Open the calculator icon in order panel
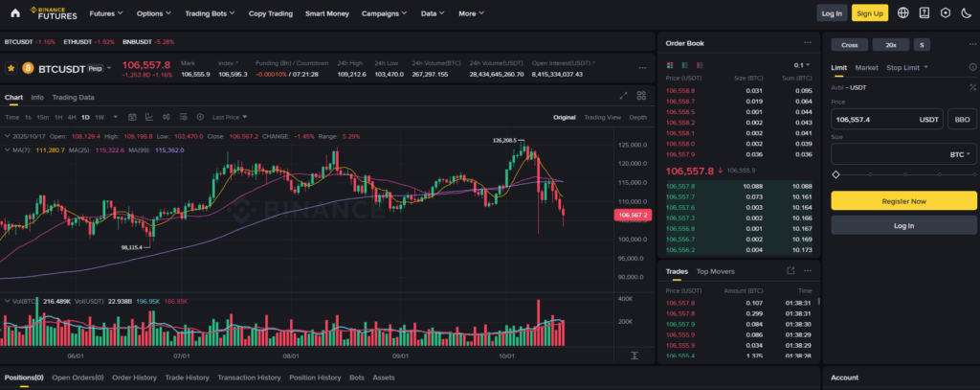Viewport: 980px width, 390px height. coord(972,86)
